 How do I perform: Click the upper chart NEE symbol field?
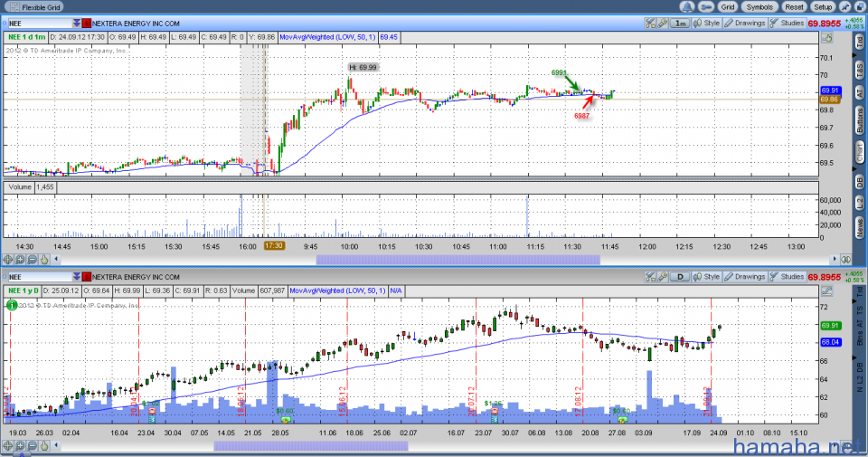pos(39,24)
